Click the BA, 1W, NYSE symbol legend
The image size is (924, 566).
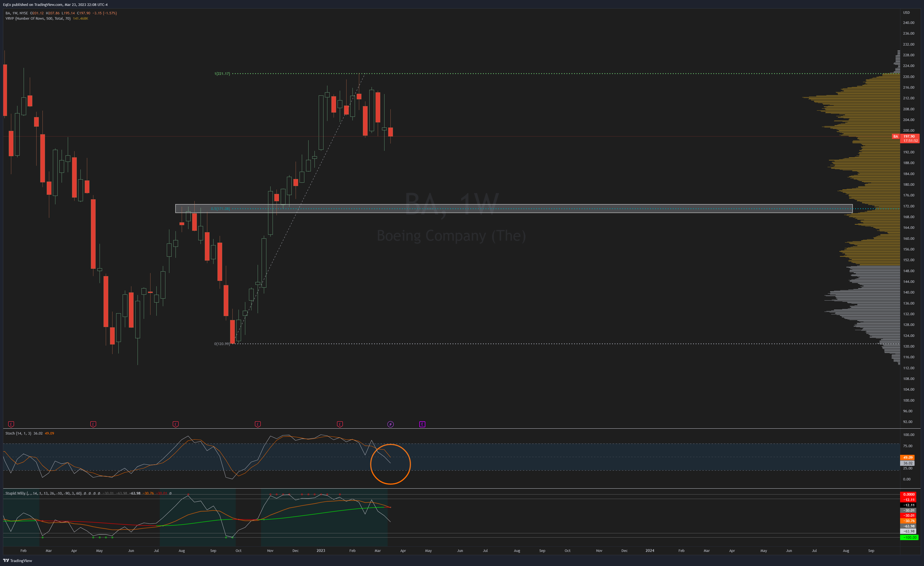(x=17, y=13)
